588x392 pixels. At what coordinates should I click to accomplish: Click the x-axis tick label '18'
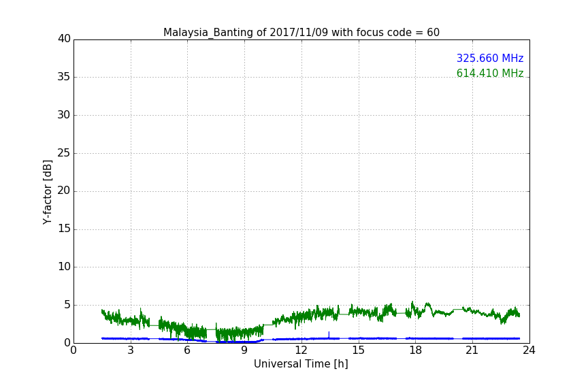tap(416, 350)
